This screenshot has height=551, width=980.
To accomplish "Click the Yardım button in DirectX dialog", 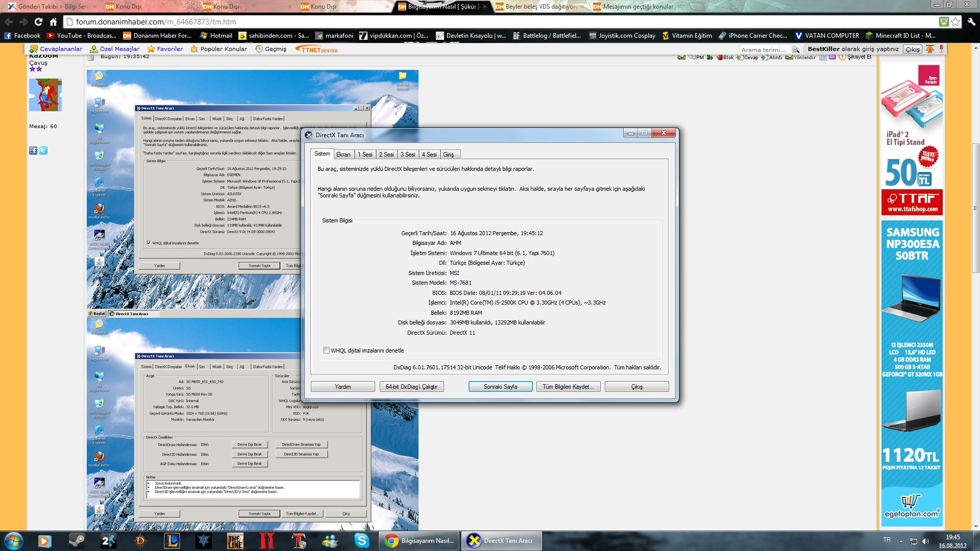I will pyautogui.click(x=343, y=387).
